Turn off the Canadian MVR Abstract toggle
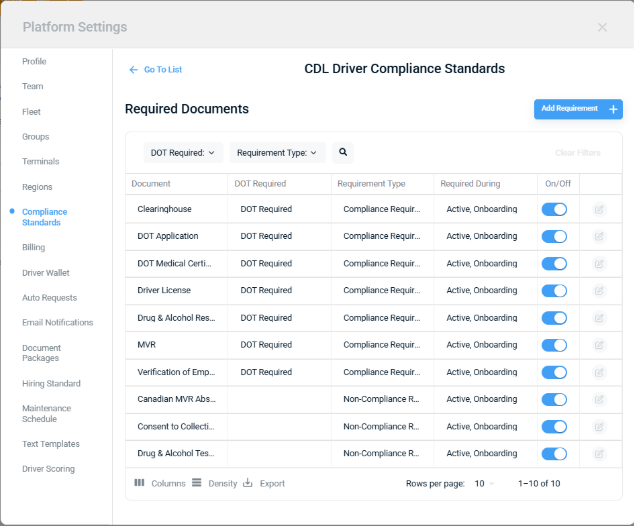 [554, 399]
